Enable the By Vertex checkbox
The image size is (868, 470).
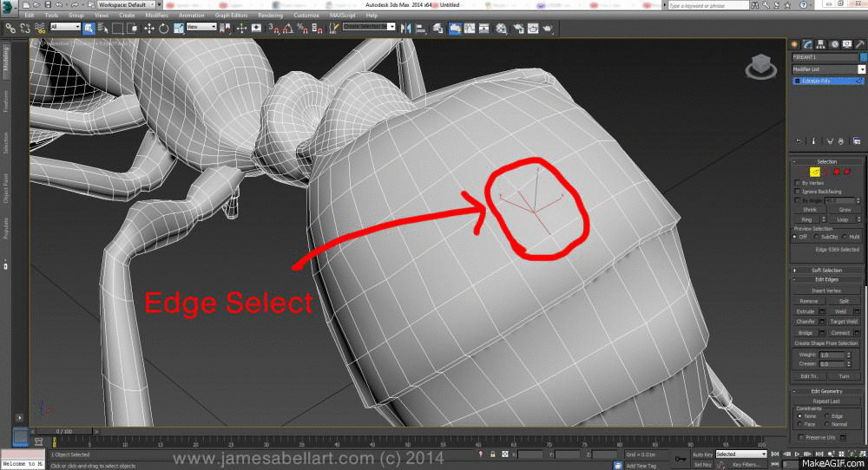click(798, 183)
